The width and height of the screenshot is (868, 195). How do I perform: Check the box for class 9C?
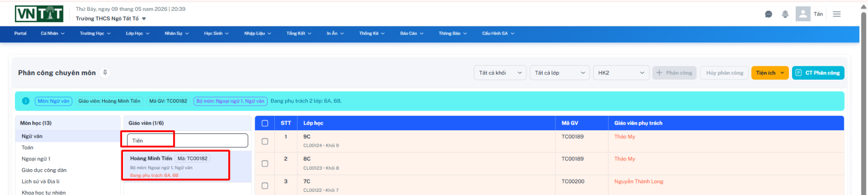pos(265,141)
